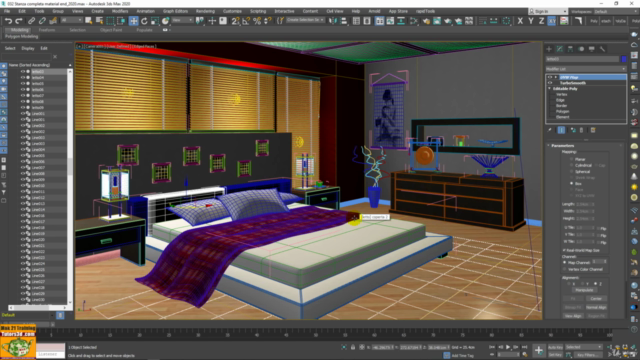Viewport: 640px width, 360px height.
Task: Open the Modifiers menu
Action: coord(120,11)
